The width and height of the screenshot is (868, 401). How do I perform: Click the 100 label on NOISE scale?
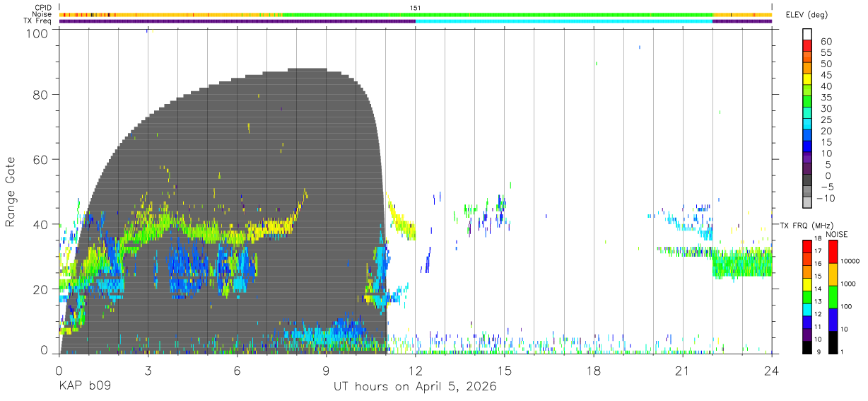tap(846, 307)
